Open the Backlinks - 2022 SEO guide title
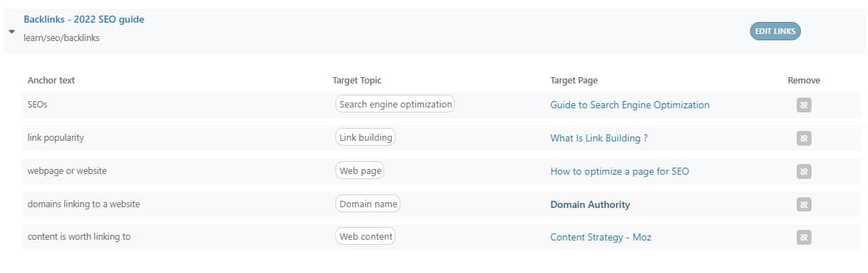This screenshot has height=273, width=868. pos(84,20)
